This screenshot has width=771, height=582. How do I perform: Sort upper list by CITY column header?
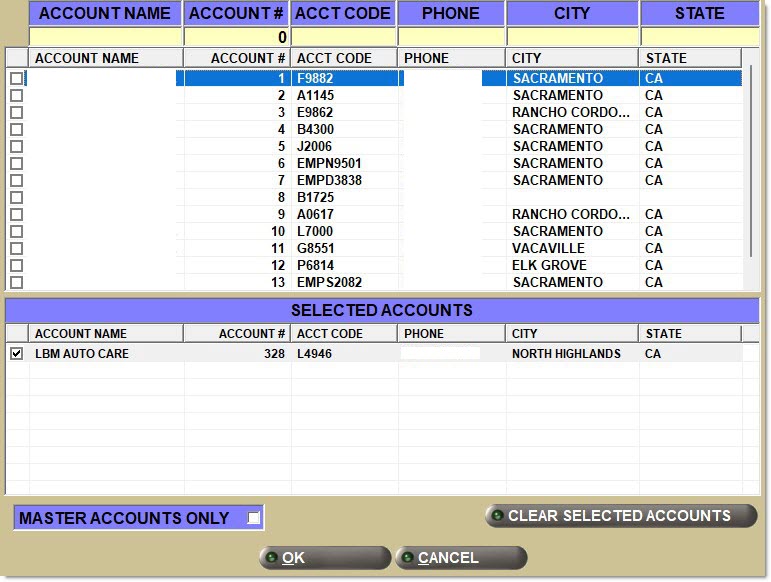click(x=572, y=58)
